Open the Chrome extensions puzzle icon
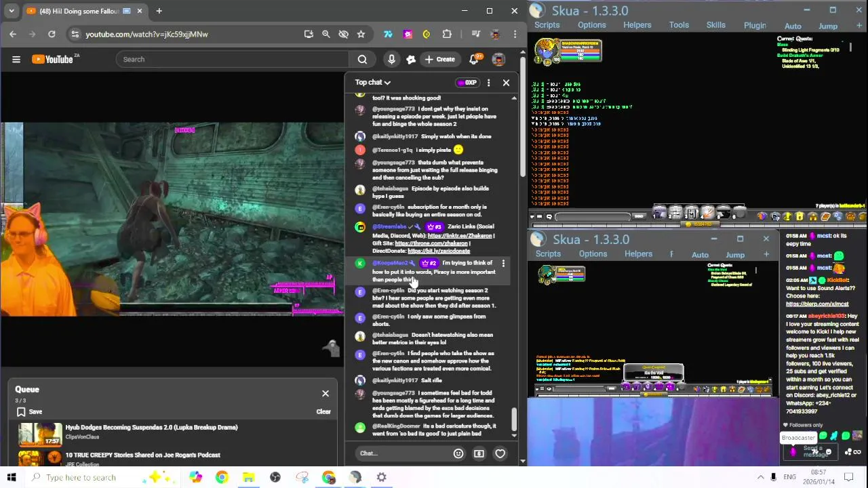This screenshot has height=488, width=868. coord(447,34)
